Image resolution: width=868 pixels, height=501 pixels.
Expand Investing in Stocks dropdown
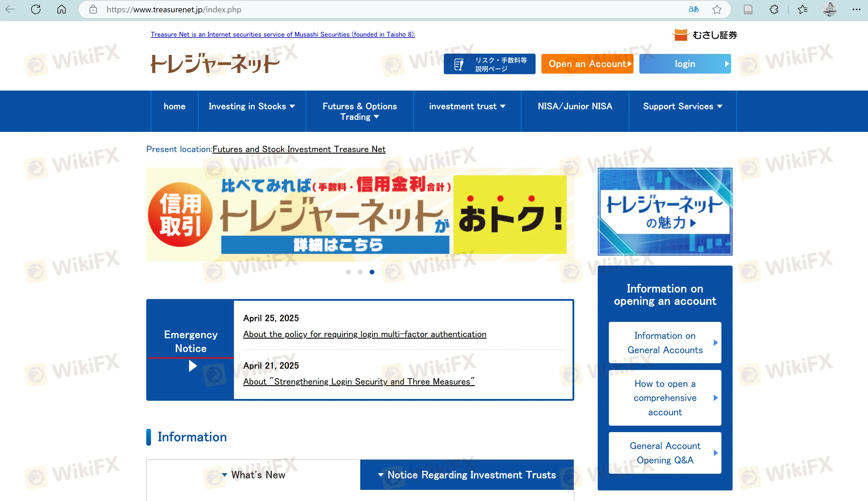click(x=252, y=106)
